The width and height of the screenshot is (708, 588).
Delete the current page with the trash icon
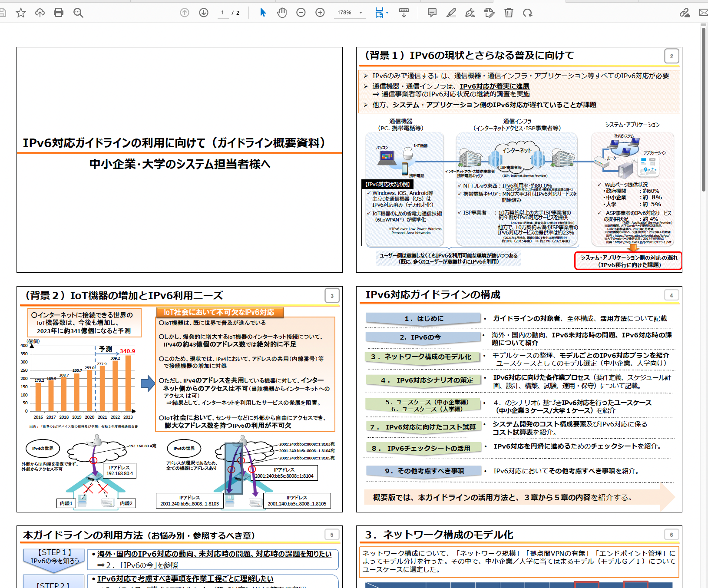(x=508, y=13)
